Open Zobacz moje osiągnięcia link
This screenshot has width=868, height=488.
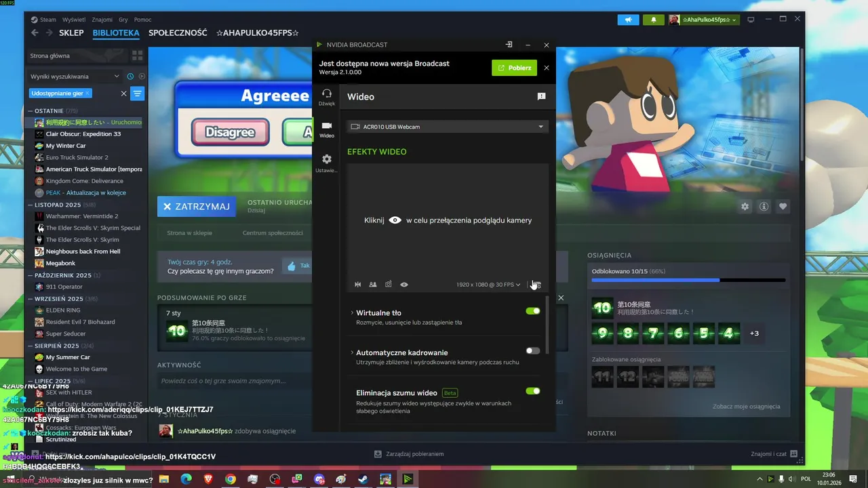point(747,407)
